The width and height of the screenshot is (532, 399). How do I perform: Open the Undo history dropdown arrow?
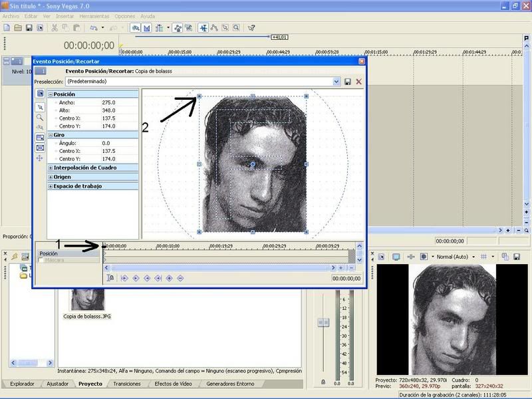tap(102, 28)
